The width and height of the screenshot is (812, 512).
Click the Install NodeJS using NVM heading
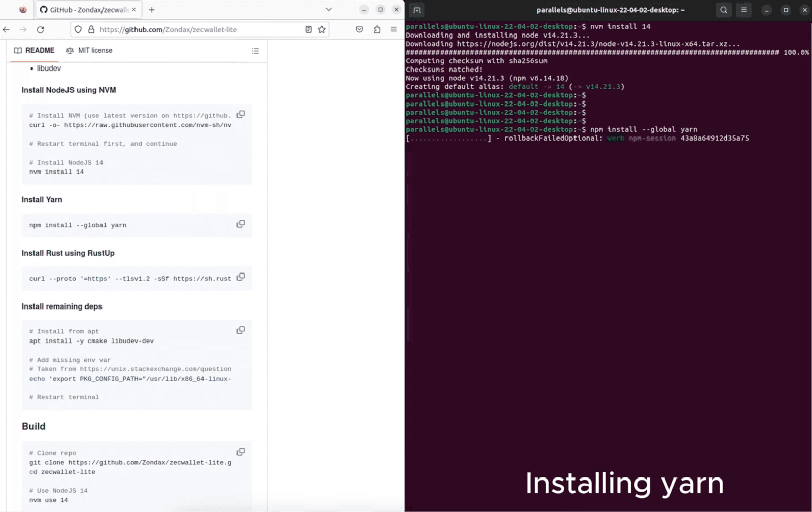click(69, 90)
